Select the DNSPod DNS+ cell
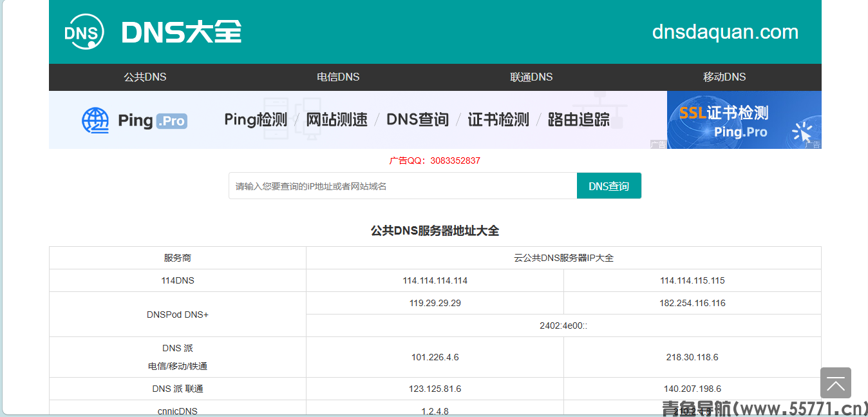Image resolution: width=868 pixels, height=417 pixels. coord(178,315)
